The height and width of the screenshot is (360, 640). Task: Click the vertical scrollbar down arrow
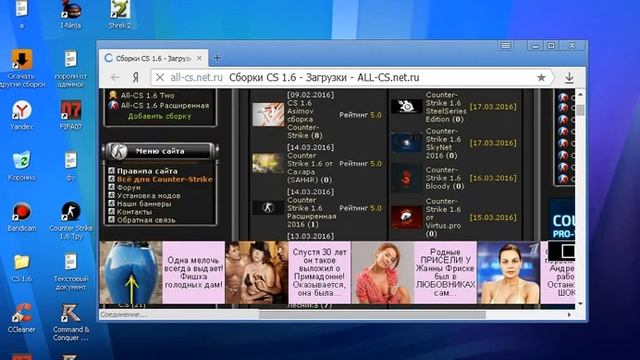point(580,304)
